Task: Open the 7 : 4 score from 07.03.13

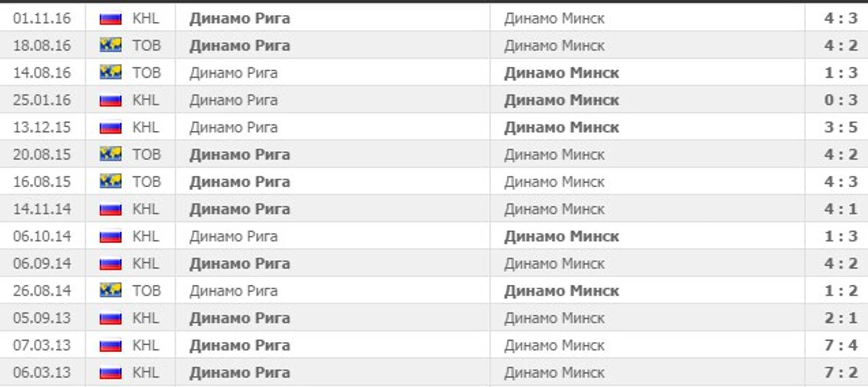Action: coord(841,345)
